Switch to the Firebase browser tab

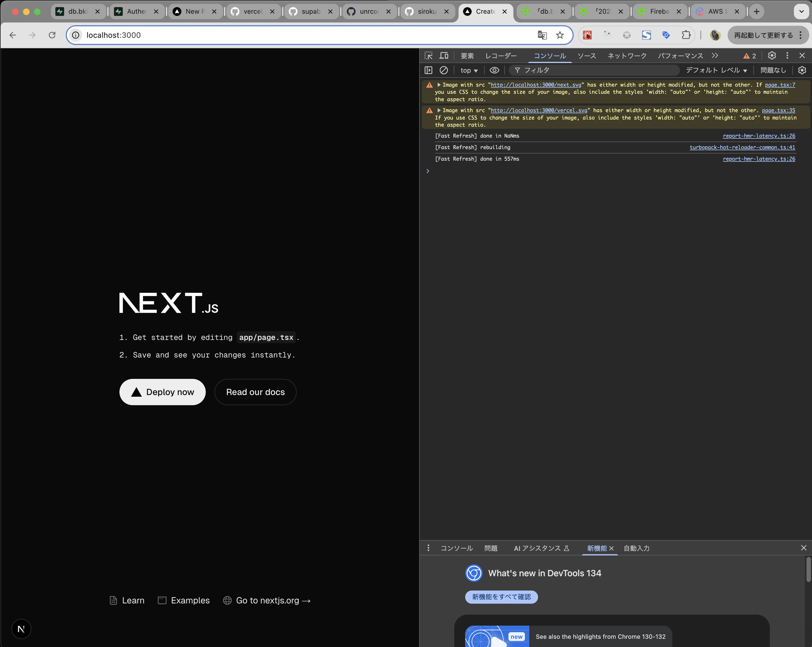click(660, 12)
